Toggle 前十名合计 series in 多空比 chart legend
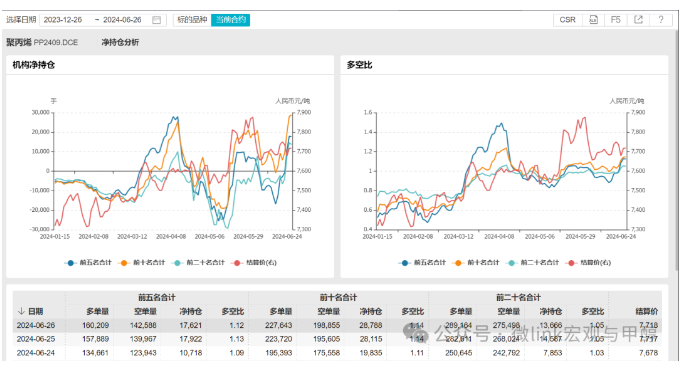The width and height of the screenshot is (683, 365). (476, 263)
